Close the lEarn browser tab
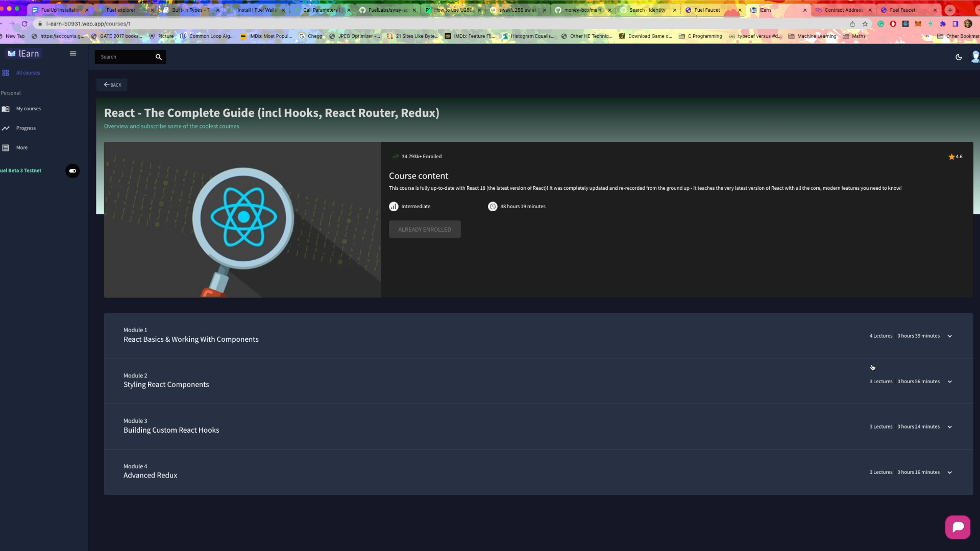This screenshot has height=551, width=980. pos(805,10)
